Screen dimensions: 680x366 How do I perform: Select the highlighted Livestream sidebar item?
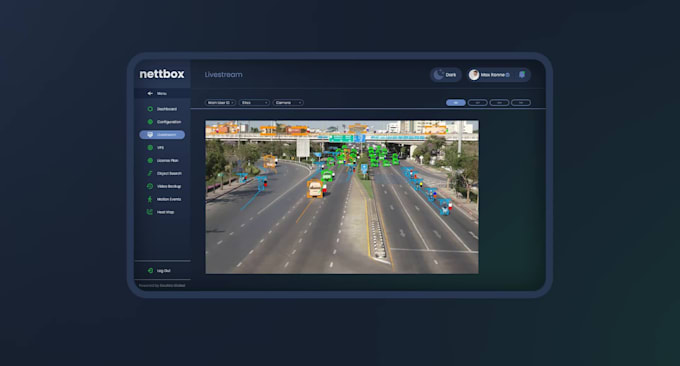[x=162, y=135]
